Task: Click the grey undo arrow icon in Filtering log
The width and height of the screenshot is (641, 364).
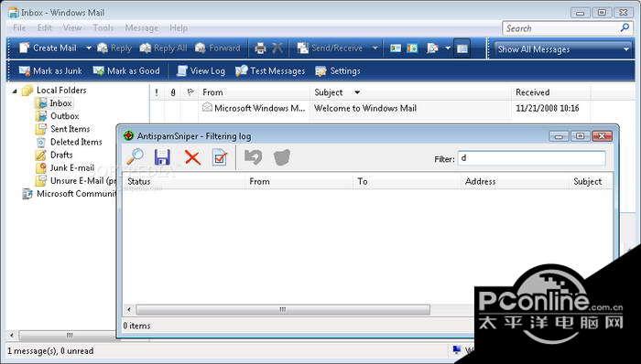Action: 253,157
